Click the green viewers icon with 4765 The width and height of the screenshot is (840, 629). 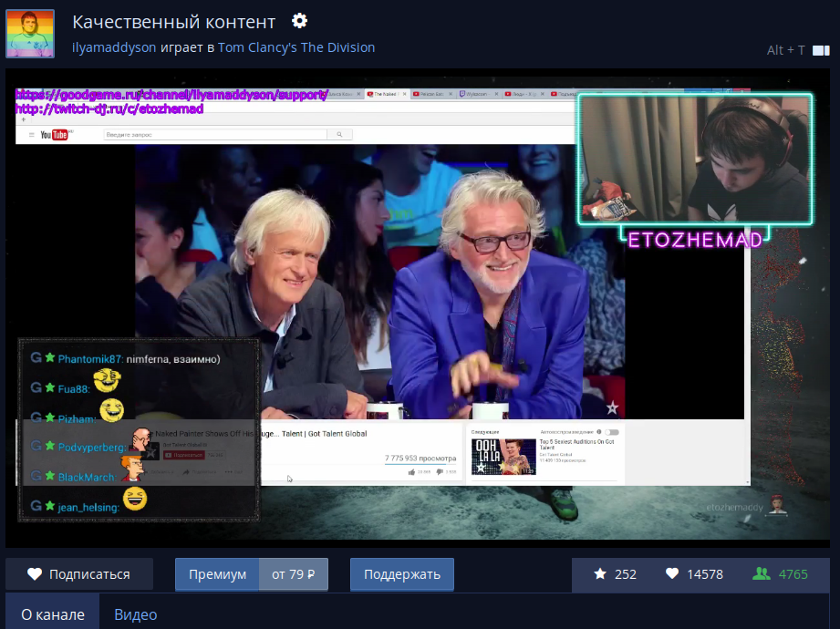point(762,574)
